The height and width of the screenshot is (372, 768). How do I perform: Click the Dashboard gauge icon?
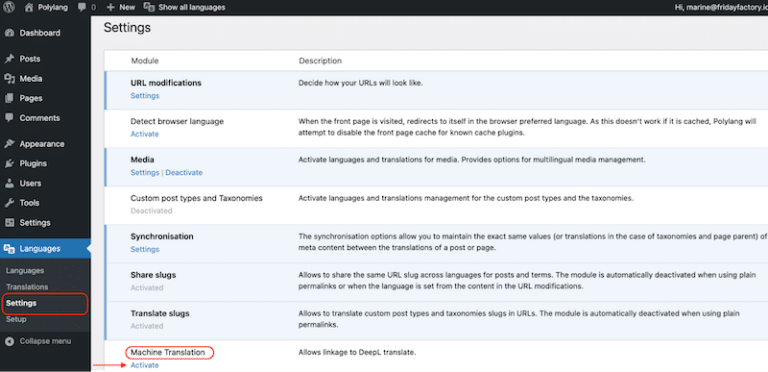coord(9,33)
